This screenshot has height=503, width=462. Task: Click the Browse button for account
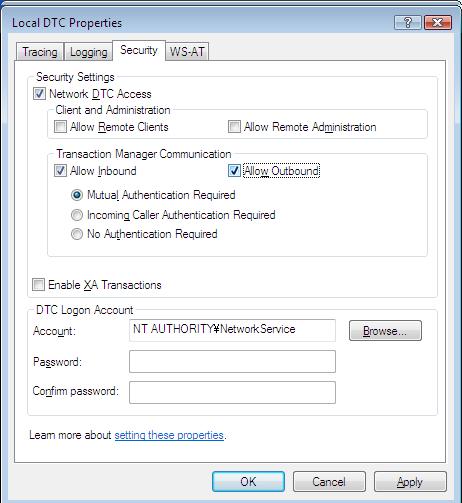coord(385,331)
